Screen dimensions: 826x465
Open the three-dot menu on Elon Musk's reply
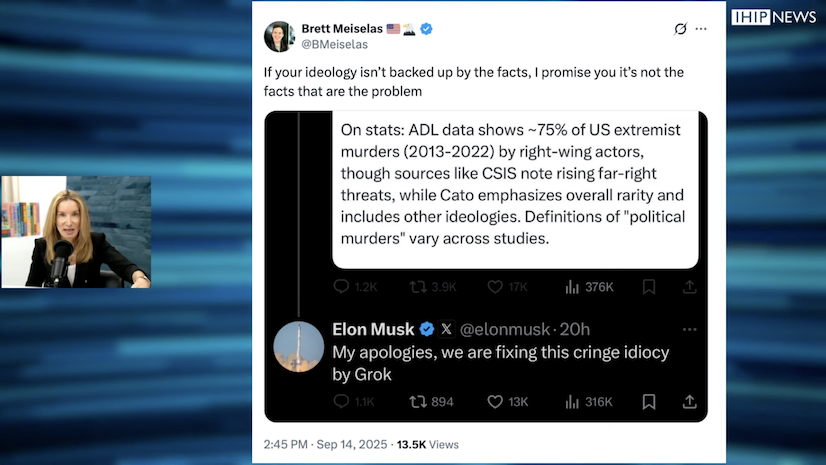pos(689,329)
